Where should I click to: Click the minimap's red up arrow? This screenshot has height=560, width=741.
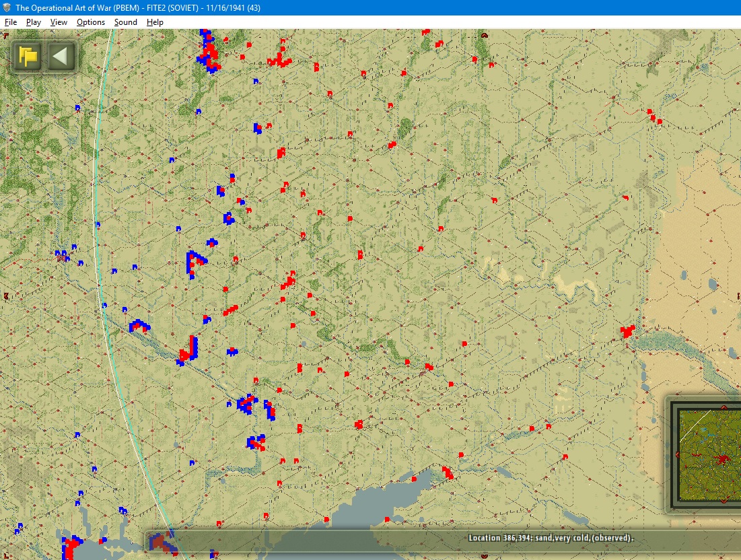(724, 407)
